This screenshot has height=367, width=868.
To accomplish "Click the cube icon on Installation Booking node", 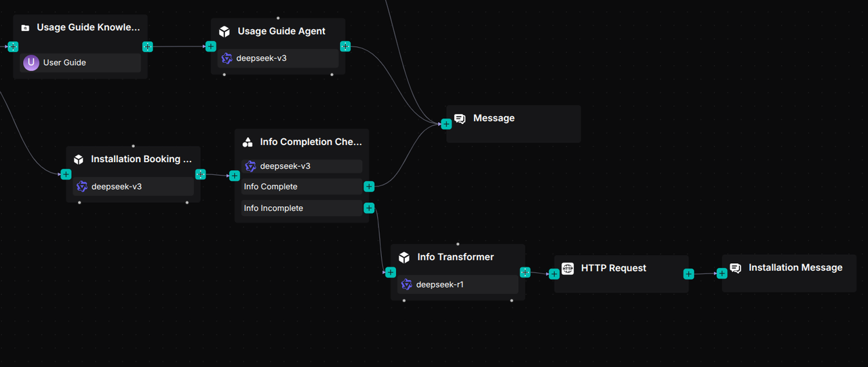I will [79, 159].
